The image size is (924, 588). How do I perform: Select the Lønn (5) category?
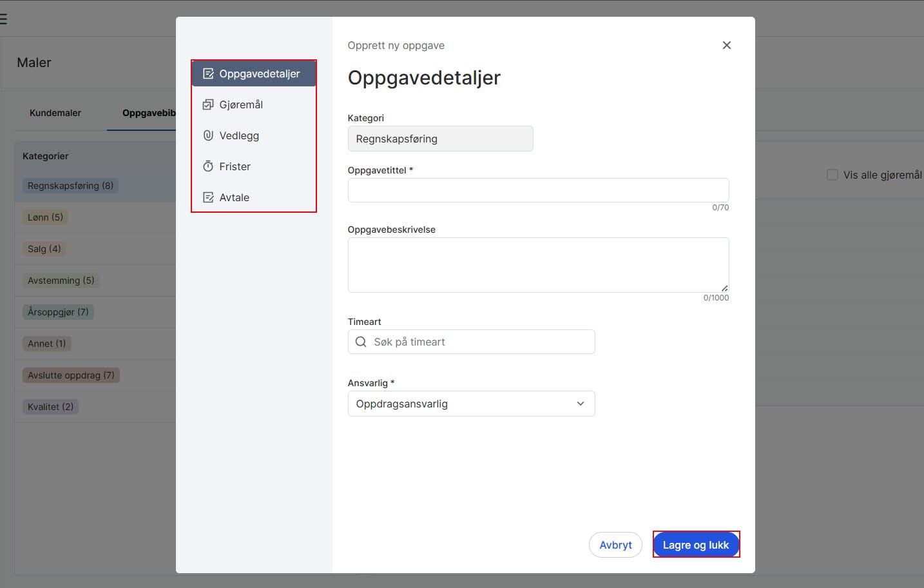point(45,217)
